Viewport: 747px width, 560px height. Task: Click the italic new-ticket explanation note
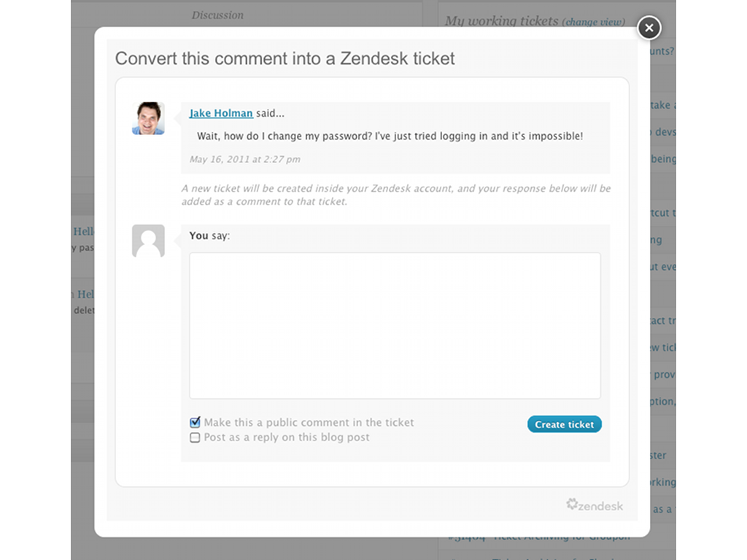tap(396, 195)
